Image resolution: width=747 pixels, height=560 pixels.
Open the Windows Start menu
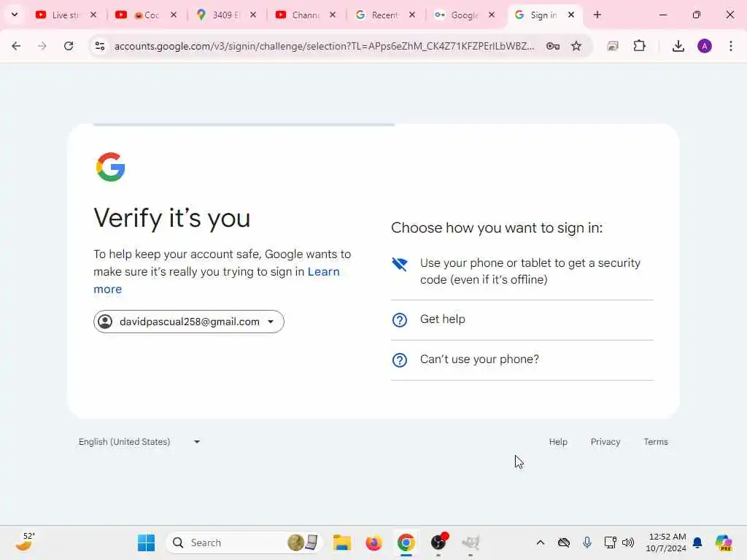pyautogui.click(x=146, y=542)
